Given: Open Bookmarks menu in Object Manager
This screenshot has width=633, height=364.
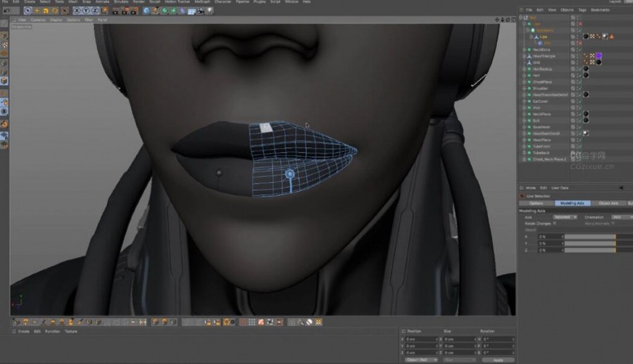Looking at the screenshot, I should pyautogui.click(x=601, y=10).
